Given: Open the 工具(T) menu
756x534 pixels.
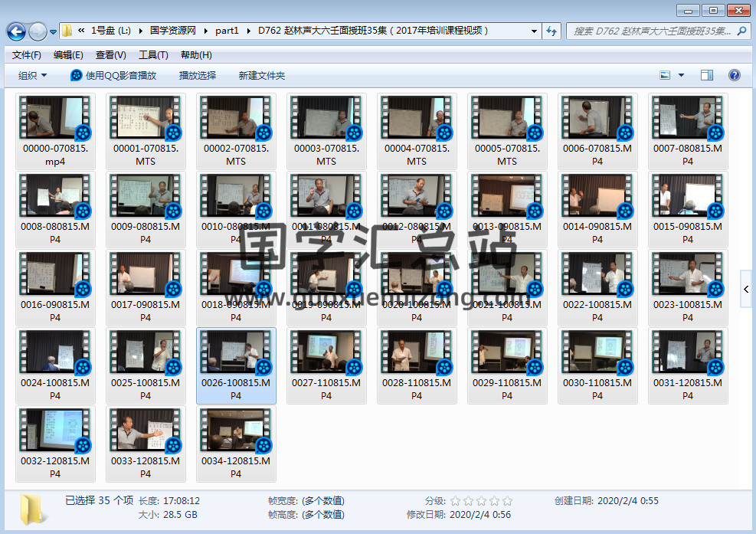Looking at the screenshot, I should [x=152, y=55].
